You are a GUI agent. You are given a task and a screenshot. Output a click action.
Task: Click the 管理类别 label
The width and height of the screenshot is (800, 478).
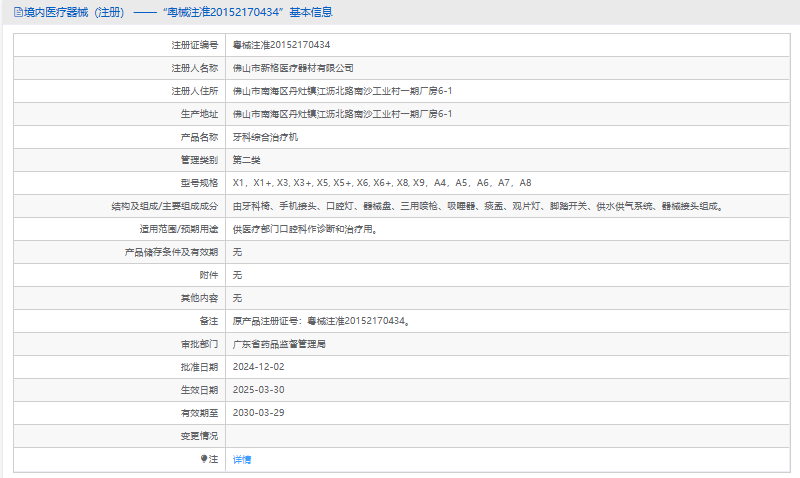click(x=199, y=160)
